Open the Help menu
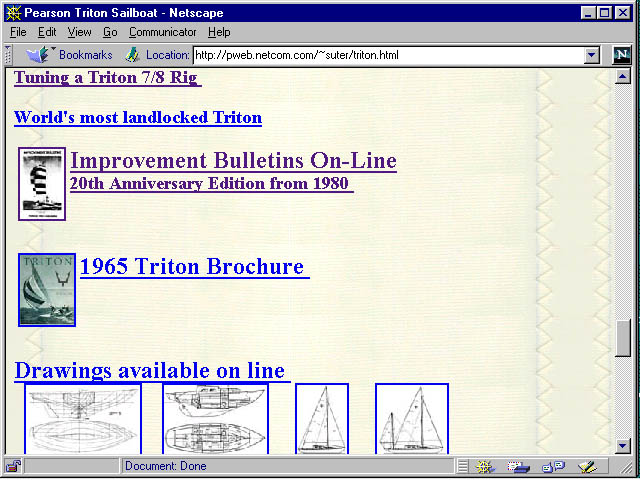 [219, 32]
